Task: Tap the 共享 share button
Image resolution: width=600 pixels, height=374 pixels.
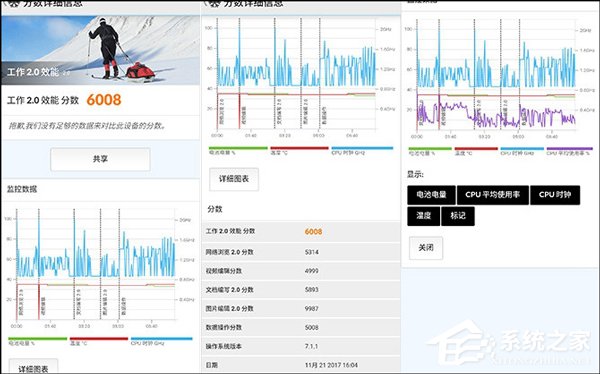Action: (x=100, y=159)
